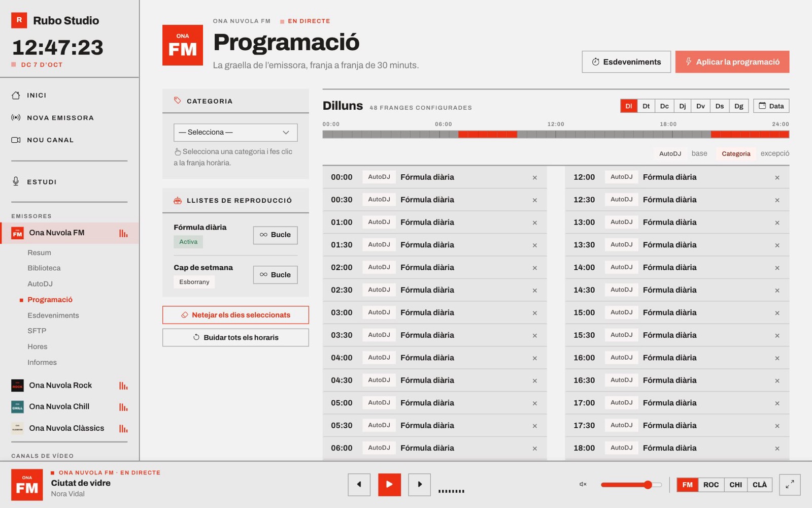Open the Selecciona category dropdown

[x=235, y=133]
